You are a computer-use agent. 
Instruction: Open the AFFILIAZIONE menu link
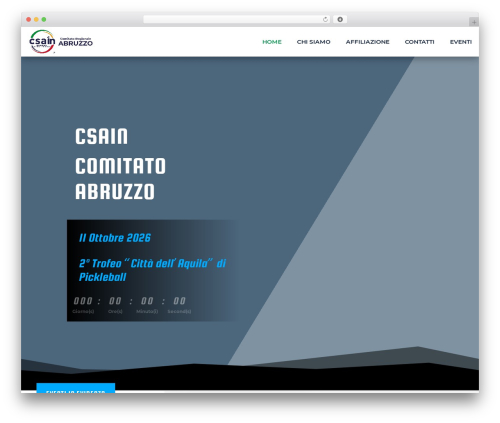[367, 42]
